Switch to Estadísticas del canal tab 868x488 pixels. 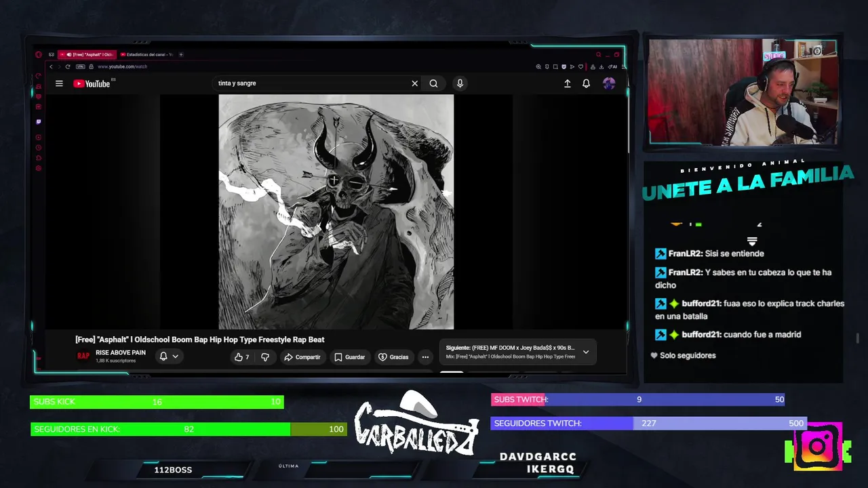tap(147, 54)
